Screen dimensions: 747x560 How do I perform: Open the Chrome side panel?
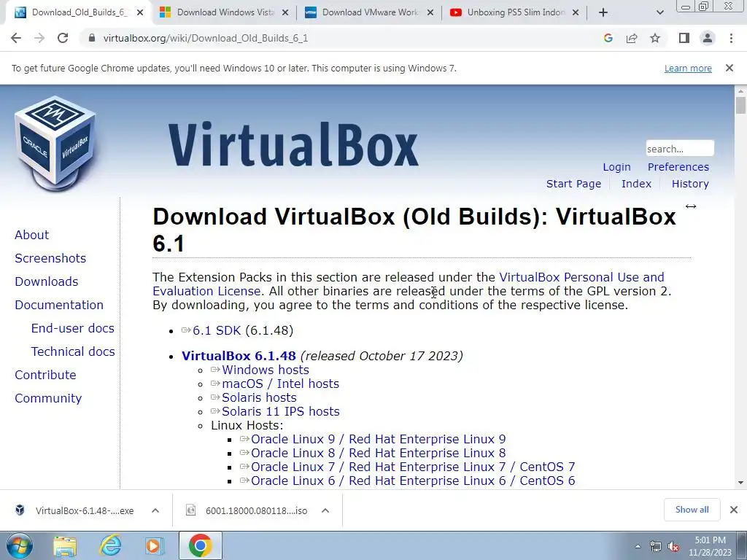(684, 38)
